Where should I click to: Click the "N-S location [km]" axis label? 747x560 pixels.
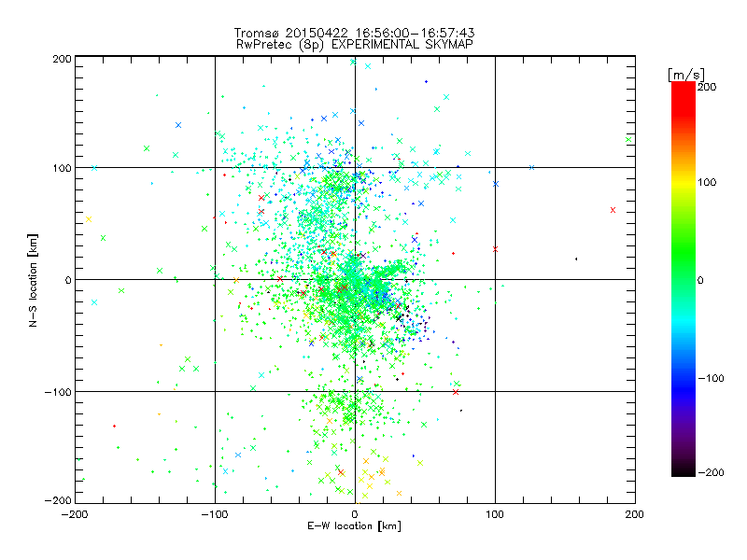33,280
